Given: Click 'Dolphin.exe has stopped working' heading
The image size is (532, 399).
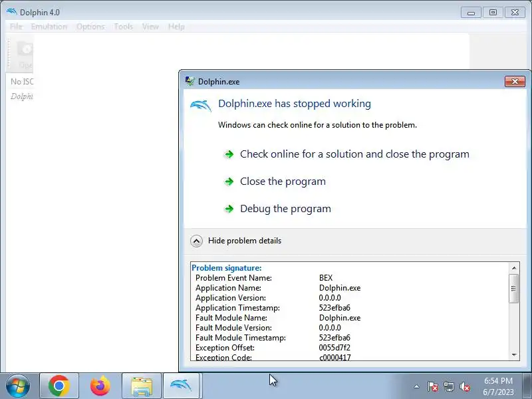Looking at the screenshot, I should click(x=295, y=104).
